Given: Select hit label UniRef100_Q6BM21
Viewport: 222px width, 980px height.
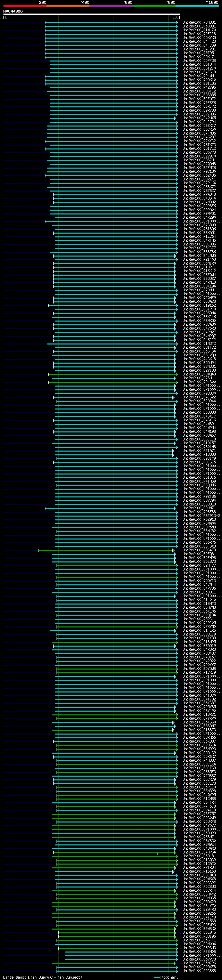Looking at the screenshot, I should coord(199,836).
